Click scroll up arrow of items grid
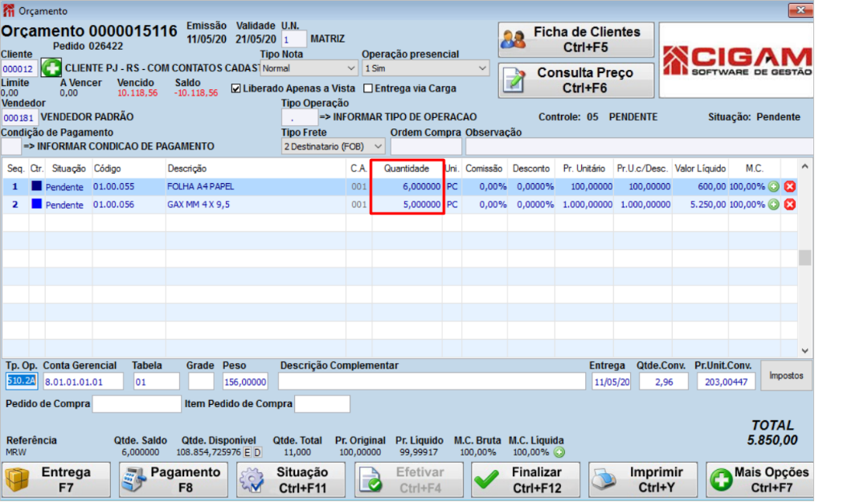 (x=805, y=166)
